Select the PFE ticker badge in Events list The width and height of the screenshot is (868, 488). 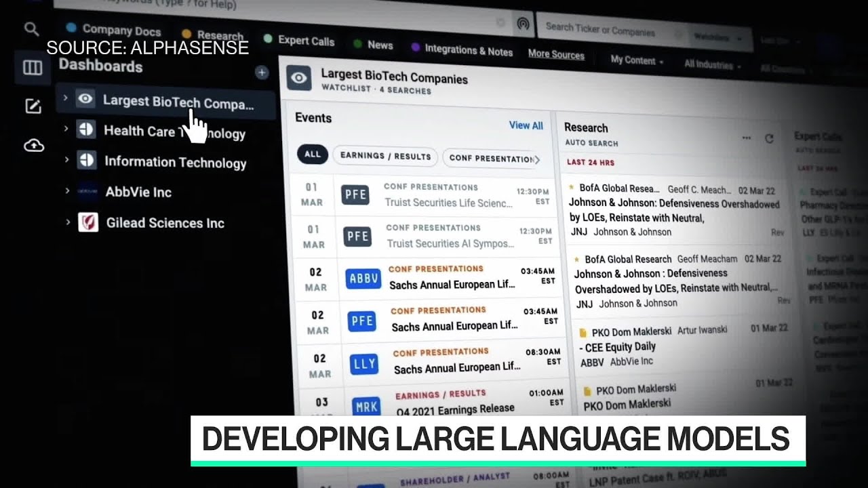(355, 195)
